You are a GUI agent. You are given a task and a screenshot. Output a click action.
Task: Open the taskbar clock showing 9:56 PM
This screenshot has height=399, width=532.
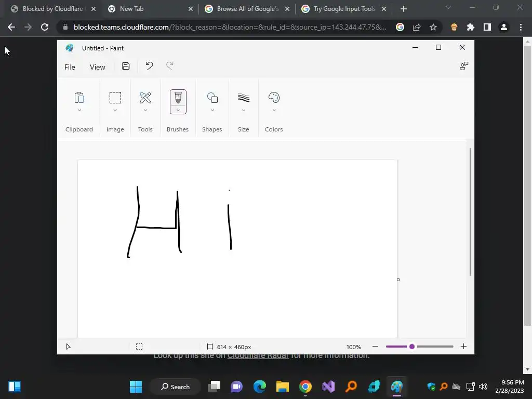click(510, 387)
